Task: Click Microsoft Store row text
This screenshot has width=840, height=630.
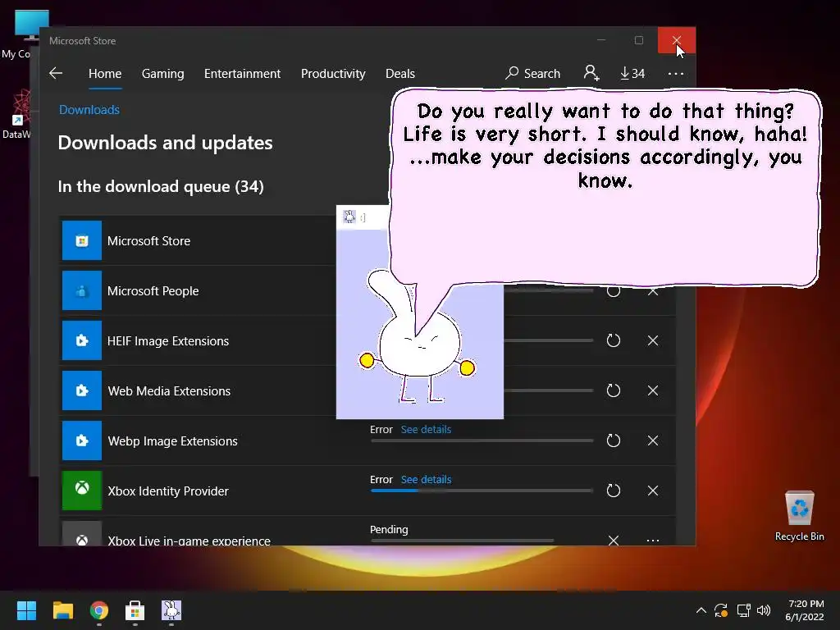Action: pos(149,241)
